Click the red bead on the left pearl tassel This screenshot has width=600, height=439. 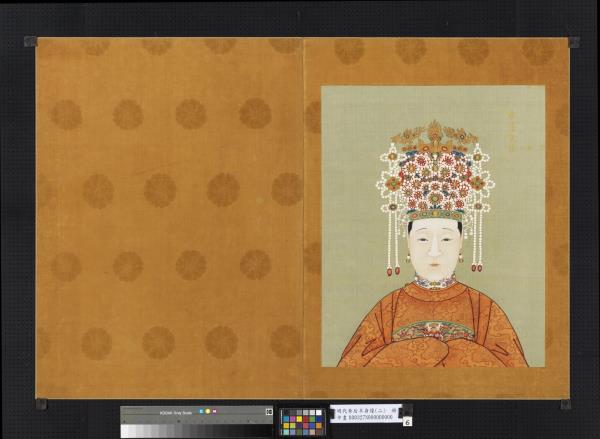pyautogui.click(x=394, y=270)
